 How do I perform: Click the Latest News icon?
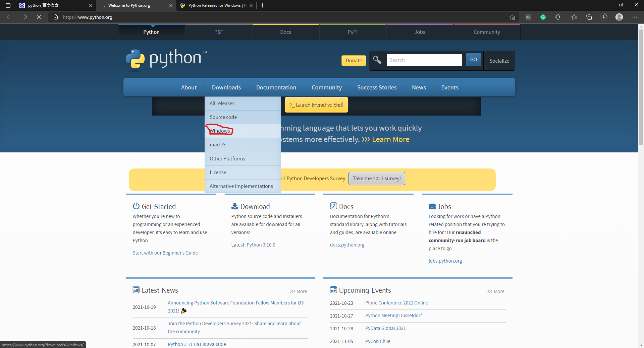click(x=136, y=290)
